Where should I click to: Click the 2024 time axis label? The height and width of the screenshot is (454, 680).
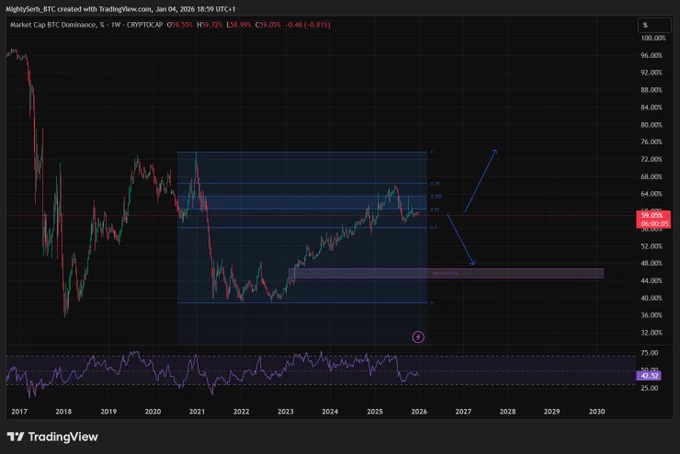point(330,412)
